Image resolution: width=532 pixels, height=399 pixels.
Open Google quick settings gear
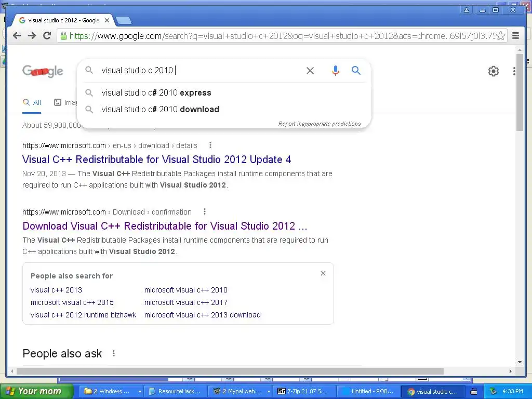click(x=494, y=71)
